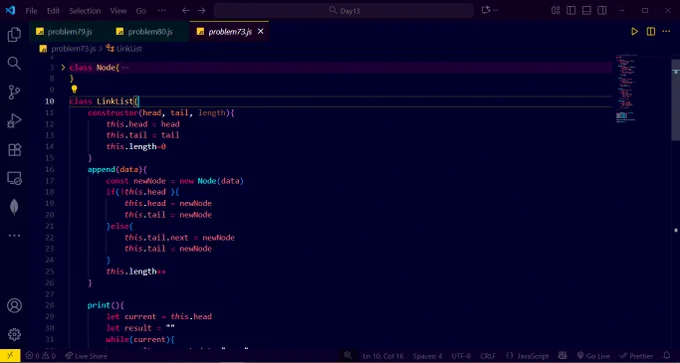Open the Copilot chat icon
680x363 pixels.
click(486, 10)
